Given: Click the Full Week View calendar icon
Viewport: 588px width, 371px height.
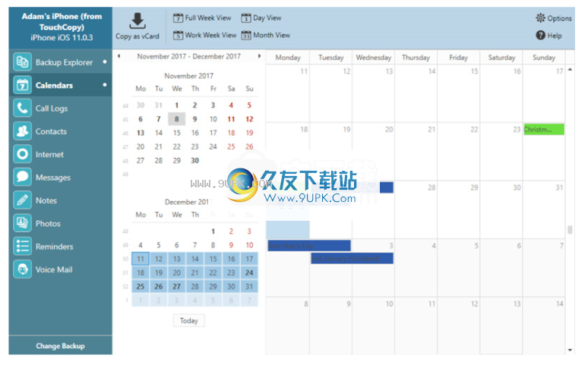Looking at the screenshot, I should coord(178,17).
